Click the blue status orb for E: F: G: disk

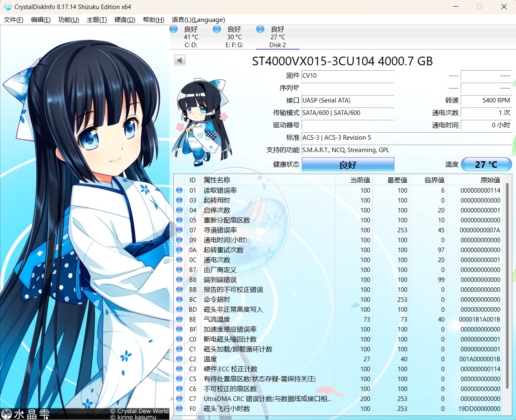217,29
